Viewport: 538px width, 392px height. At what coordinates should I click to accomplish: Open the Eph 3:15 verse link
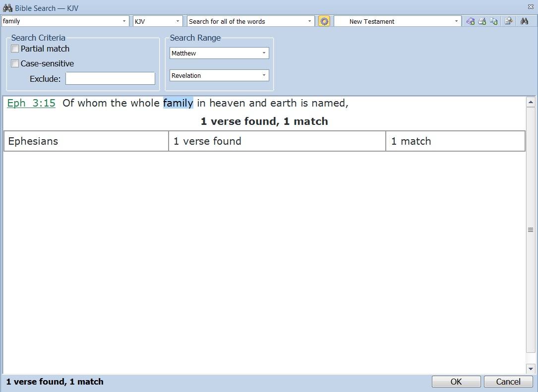point(31,103)
